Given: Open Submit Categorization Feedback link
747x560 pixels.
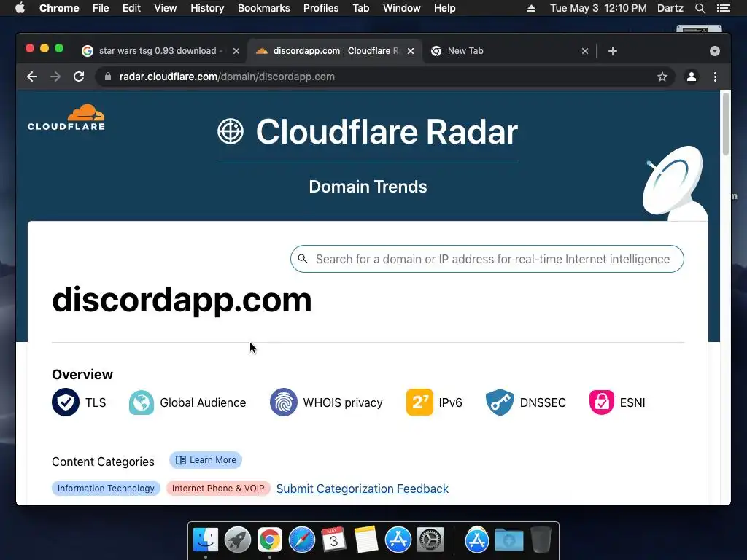Looking at the screenshot, I should pyautogui.click(x=363, y=489).
